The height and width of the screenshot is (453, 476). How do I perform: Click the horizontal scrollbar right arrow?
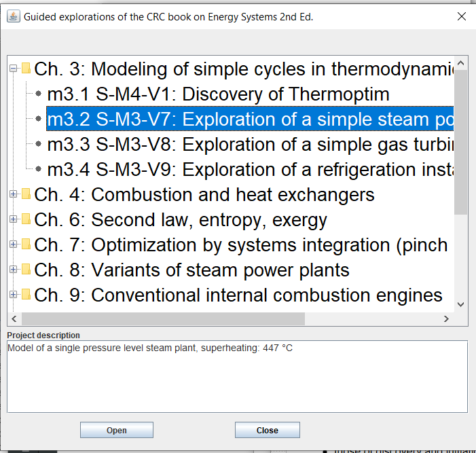[446, 319]
